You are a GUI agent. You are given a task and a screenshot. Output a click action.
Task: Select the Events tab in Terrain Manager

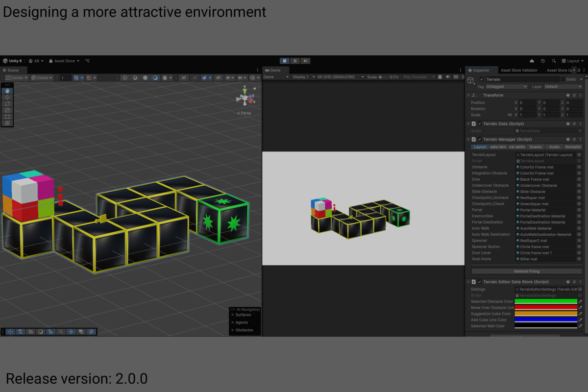coord(536,147)
